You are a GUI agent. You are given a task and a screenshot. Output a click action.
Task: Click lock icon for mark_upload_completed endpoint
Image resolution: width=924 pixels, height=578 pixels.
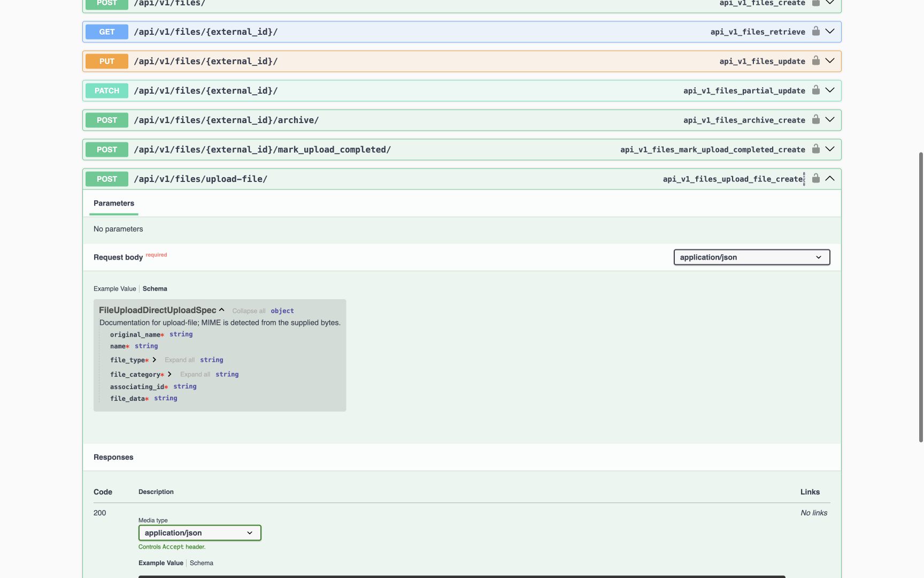pos(815,149)
